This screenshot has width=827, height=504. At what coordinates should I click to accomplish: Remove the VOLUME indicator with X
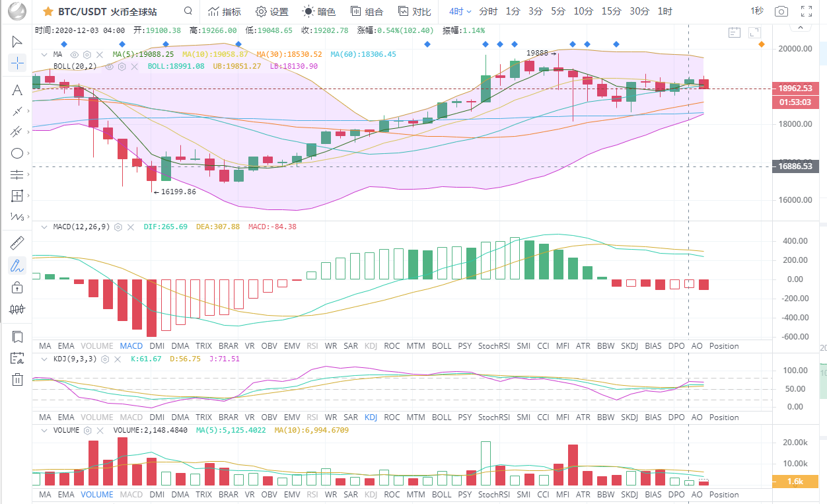pos(100,430)
